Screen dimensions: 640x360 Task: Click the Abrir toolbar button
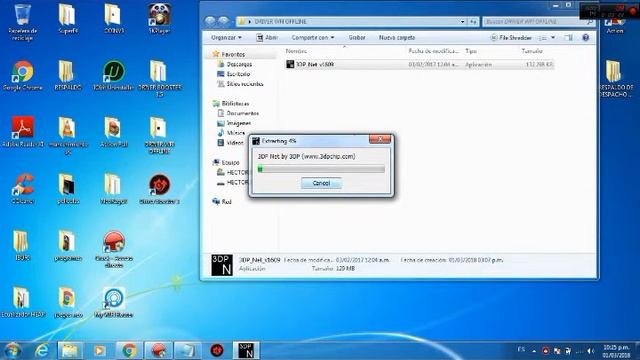pos(267,38)
